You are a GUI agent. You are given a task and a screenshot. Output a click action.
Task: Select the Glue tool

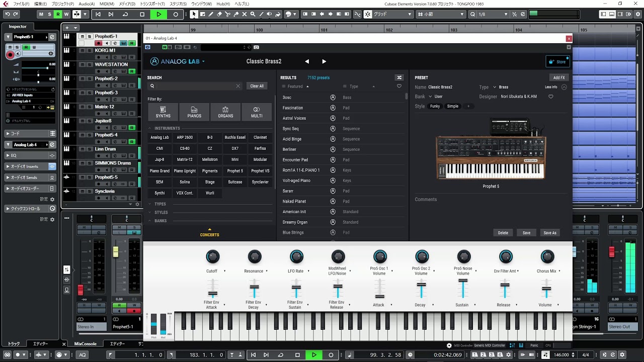click(236, 15)
